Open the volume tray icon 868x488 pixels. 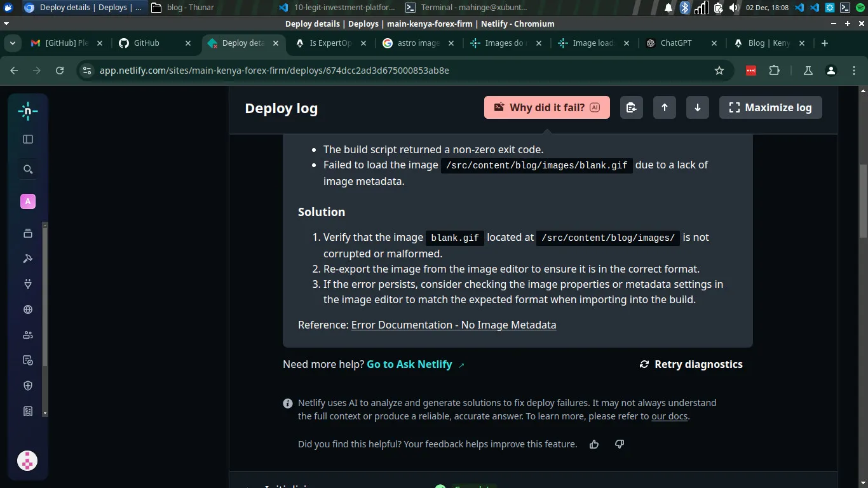734,8
